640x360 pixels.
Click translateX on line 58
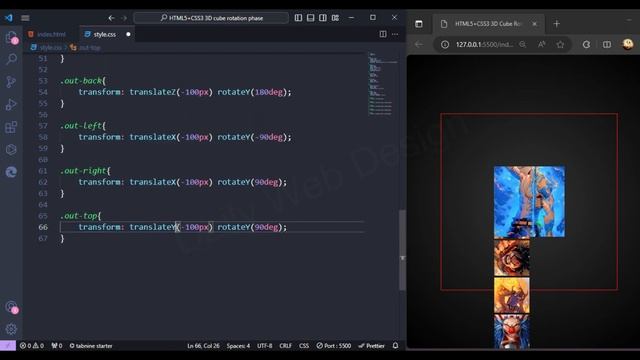click(x=153, y=137)
